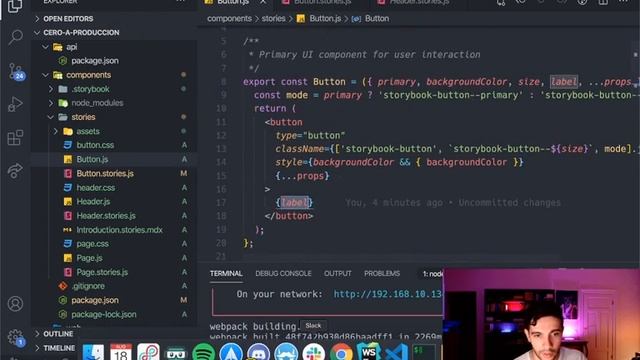Click 'Button.js' breadcrumb segment
This screenshot has width=640, height=360.
325,19
